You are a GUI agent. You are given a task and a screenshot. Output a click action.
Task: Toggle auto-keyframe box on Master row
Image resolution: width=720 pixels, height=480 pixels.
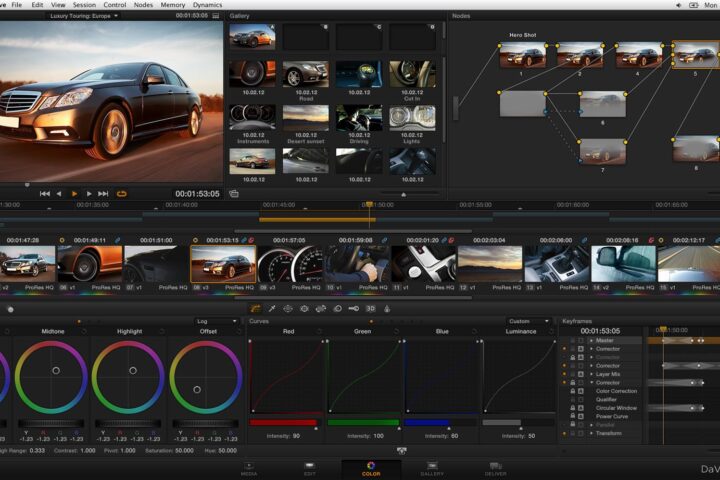click(x=581, y=340)
